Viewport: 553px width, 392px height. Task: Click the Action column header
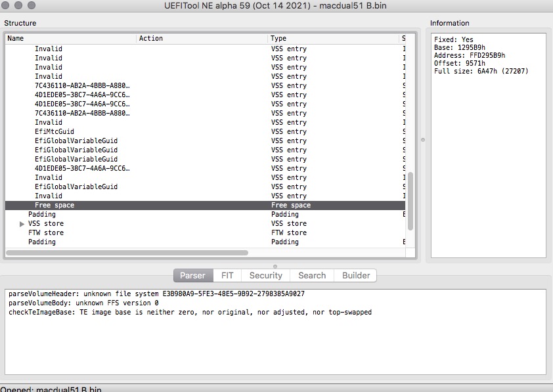[x=202, y=39]
